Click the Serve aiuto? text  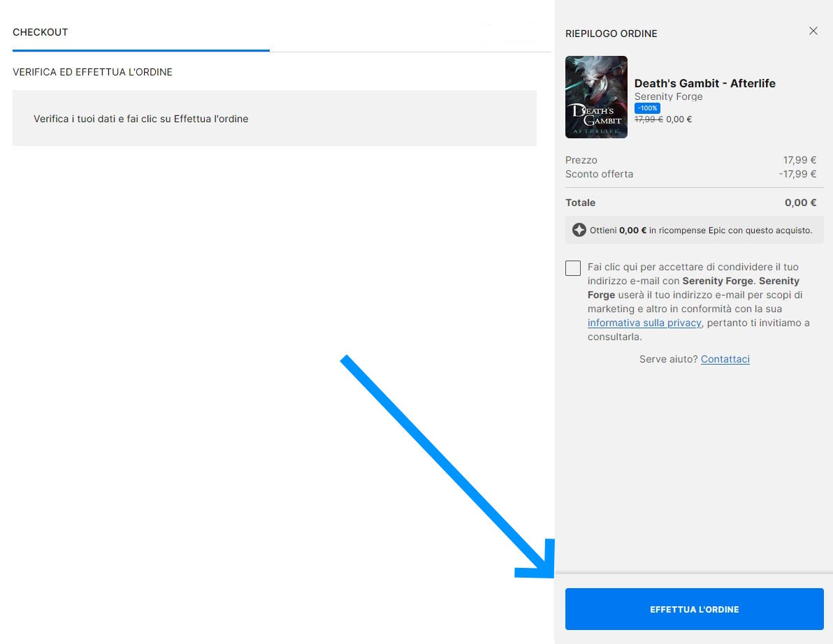click(668, 359)
